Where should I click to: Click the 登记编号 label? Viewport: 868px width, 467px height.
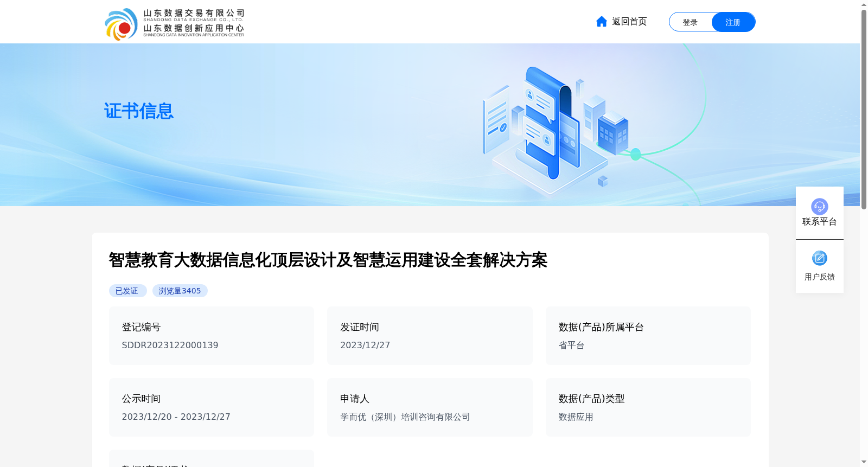click(141, 327)
